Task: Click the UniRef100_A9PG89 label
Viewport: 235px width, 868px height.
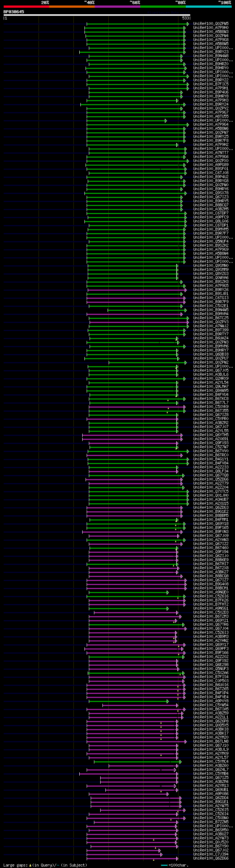Action: coord(211,165)
